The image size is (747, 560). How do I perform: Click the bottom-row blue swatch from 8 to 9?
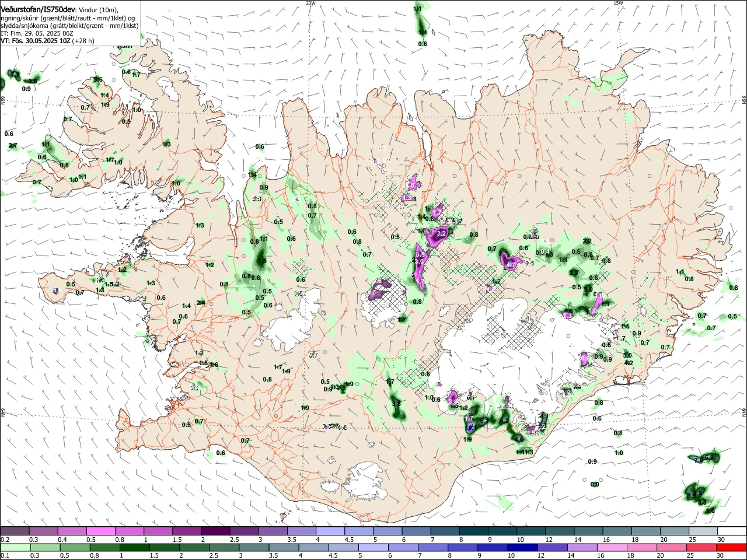coord(463,547)
